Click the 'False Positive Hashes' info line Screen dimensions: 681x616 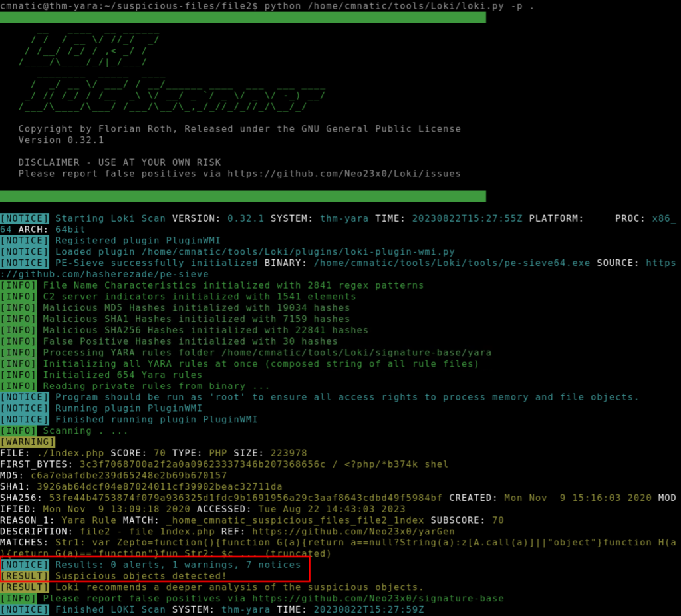[x=190, y=341]
